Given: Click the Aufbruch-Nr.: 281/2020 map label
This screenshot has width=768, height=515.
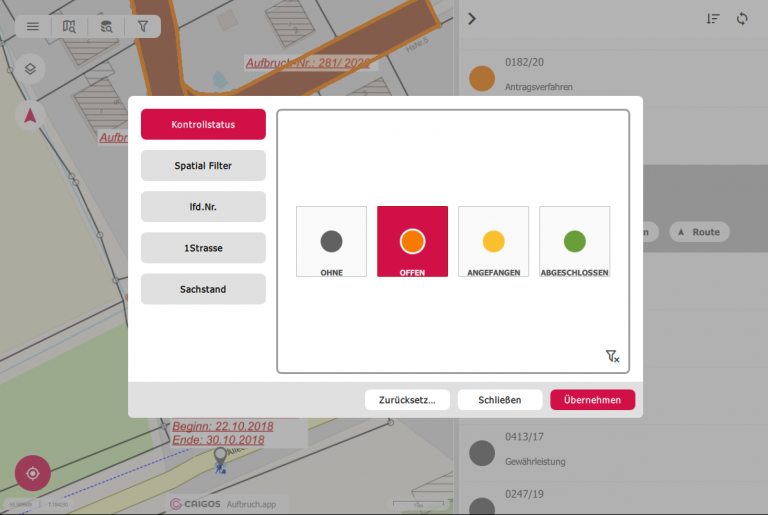Looking at the screenshot, I should pos(308,63).
